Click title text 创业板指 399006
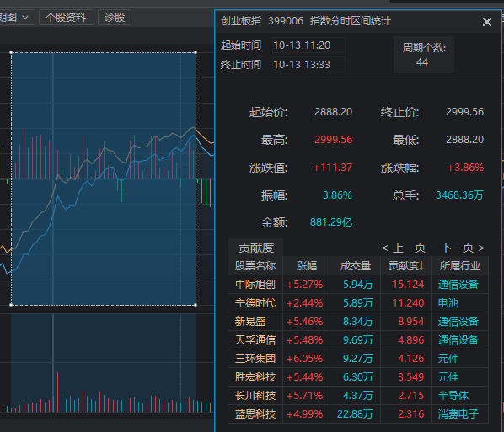The width and height of the screenshot is (504, 432). [x=262, y=21]
